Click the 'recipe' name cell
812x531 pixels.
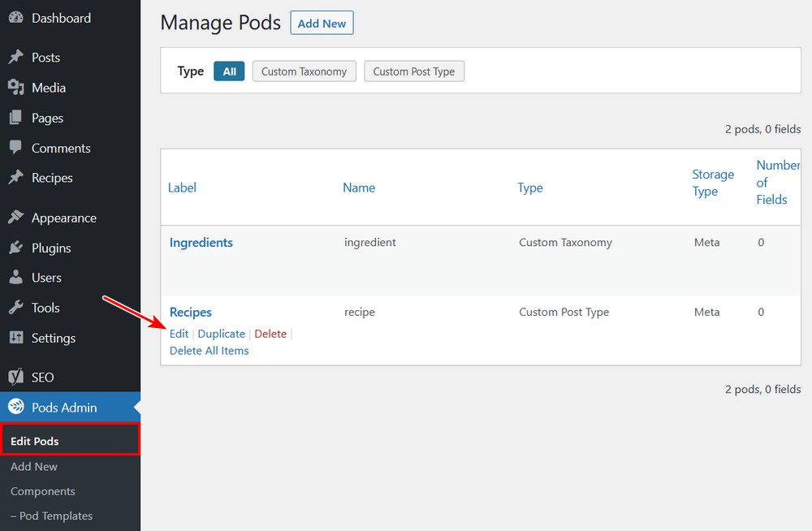360,312
